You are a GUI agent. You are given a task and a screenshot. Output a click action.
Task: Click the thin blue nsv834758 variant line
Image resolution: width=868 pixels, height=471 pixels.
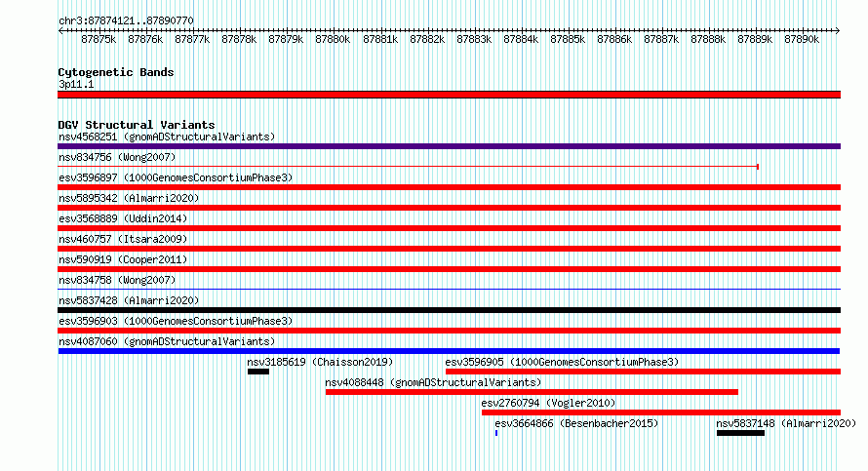[449, 290]
